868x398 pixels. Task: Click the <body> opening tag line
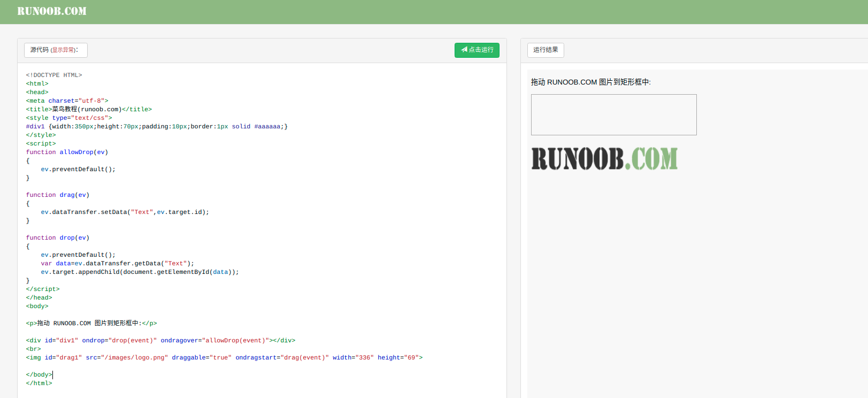37,306
